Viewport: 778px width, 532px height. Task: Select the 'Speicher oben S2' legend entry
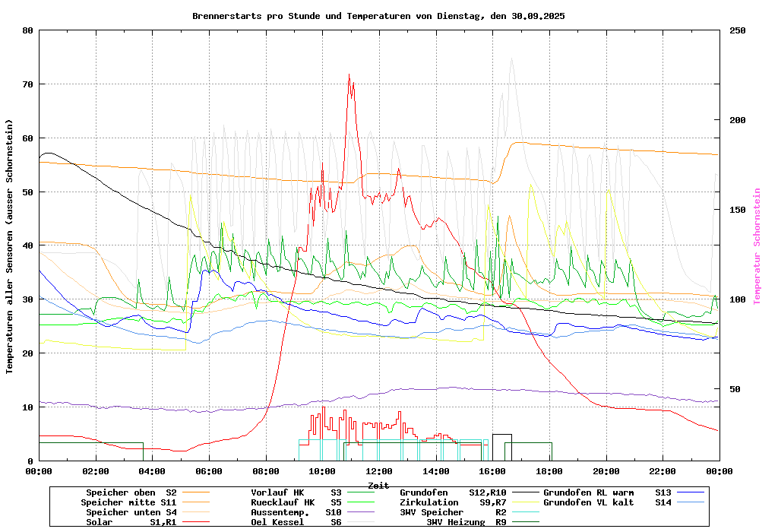pyautogui.click(x=131, y=492)
